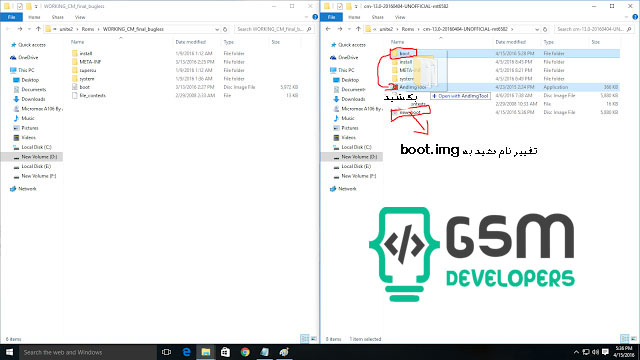This screenshot has width=640, height=360.
Task: Open Local Disk (C:) in left sidebar
Action: click(x=32, y=147)
